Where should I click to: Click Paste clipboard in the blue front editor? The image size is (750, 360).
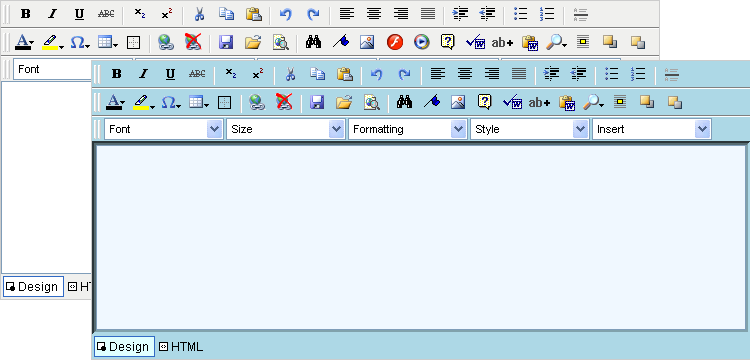(x=344, y=74)
